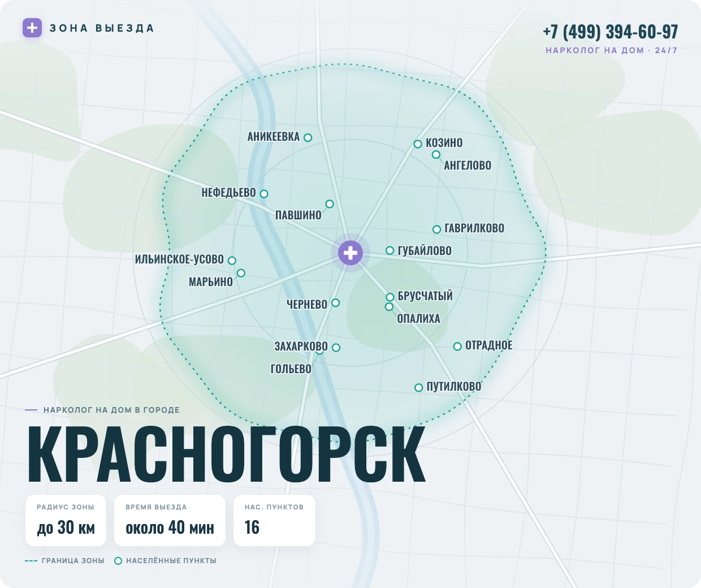Click the ЗОНА ВЫЕЗДА header title
Viewport: 701px width, 588px height.
[102, 28]
